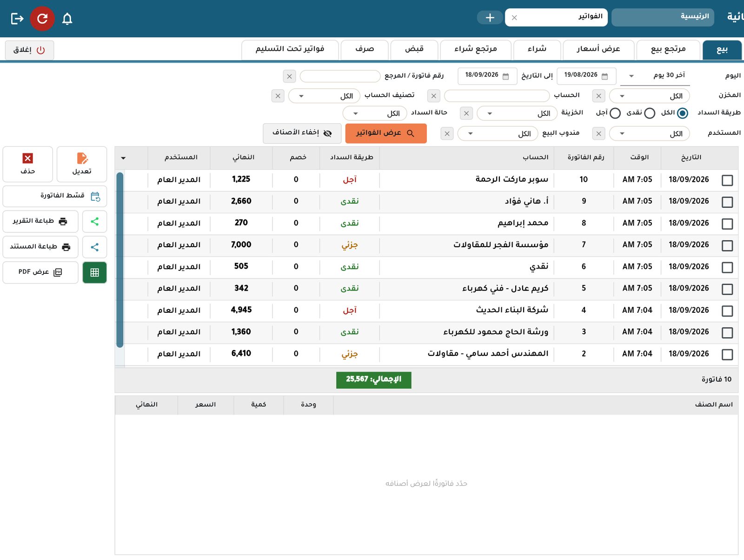The image size is (744, 560).
Task: Check invoice 8 محمد إبراهيم row checkbox
Action: (x=727, y=224)
